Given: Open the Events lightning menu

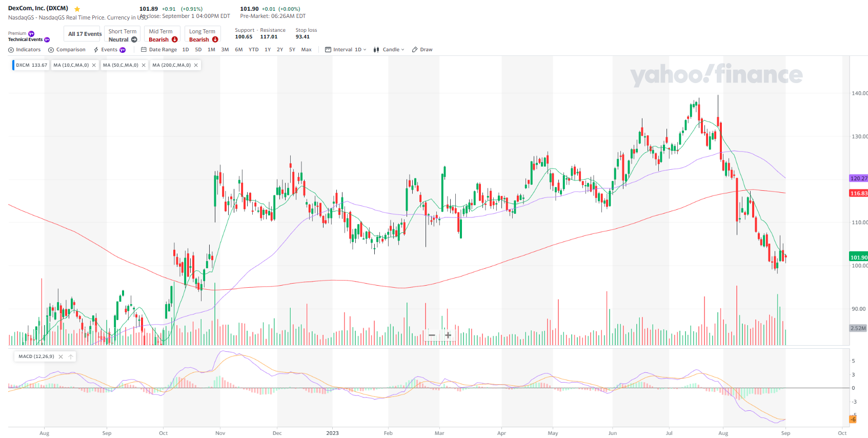Looking at the screenshot, I should [x=106, y=50].
